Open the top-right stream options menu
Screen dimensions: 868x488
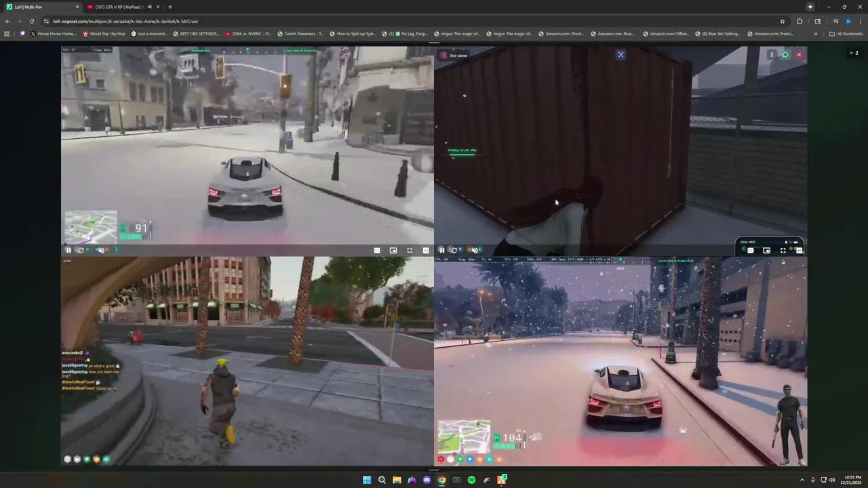(x=772, y=54)
